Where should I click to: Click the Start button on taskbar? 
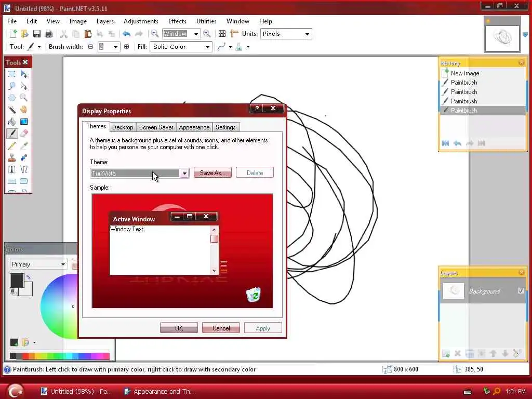pos(15,391)
